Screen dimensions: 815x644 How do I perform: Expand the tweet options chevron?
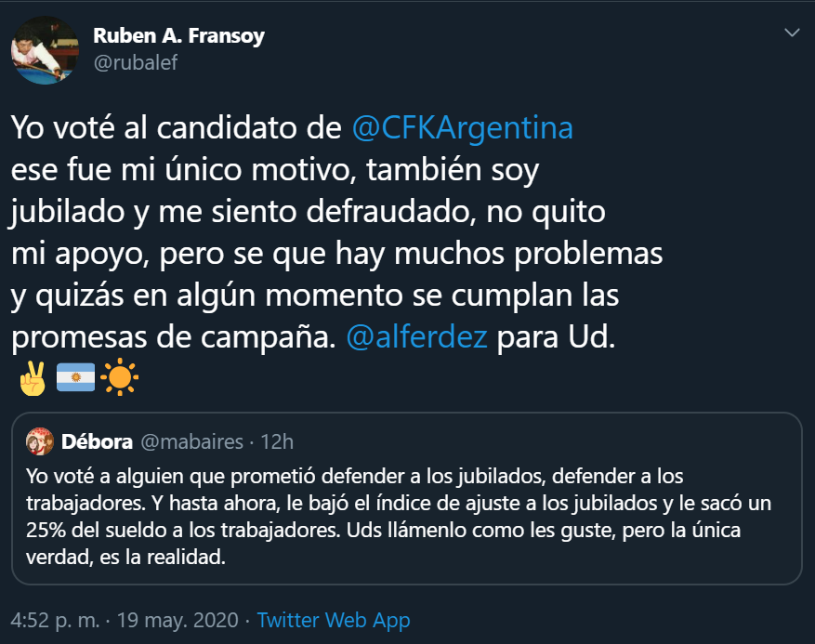point(792,33)
